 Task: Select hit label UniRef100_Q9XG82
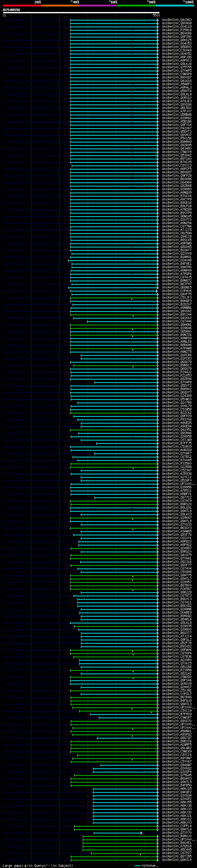tap(177, 311)
